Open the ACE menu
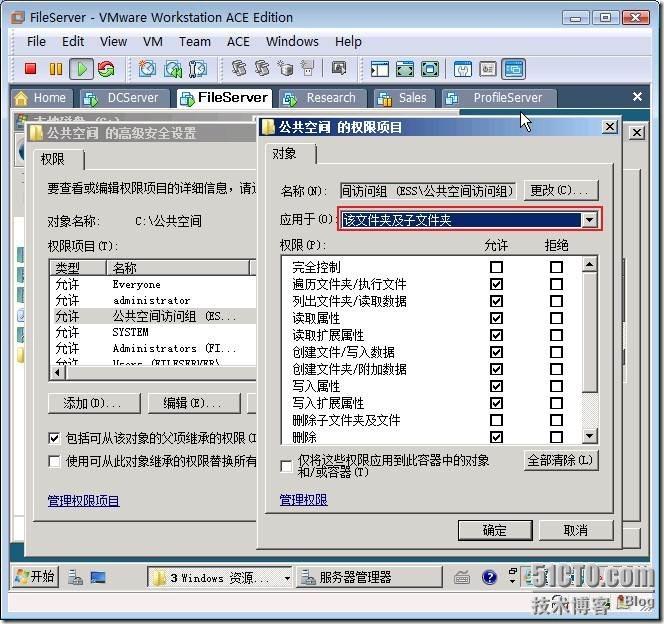 (238, 41)
